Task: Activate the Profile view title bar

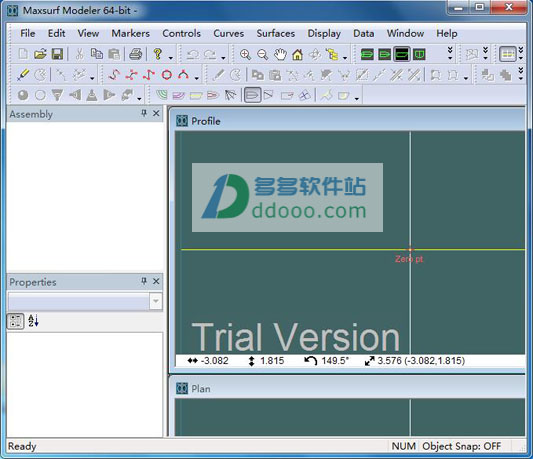Action: 350,121
